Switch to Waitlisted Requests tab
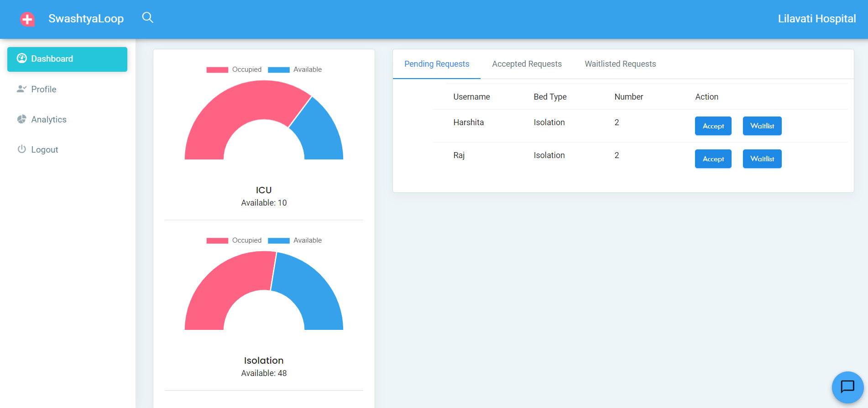The width and height of the screenshot is (868, 408). 620,64
